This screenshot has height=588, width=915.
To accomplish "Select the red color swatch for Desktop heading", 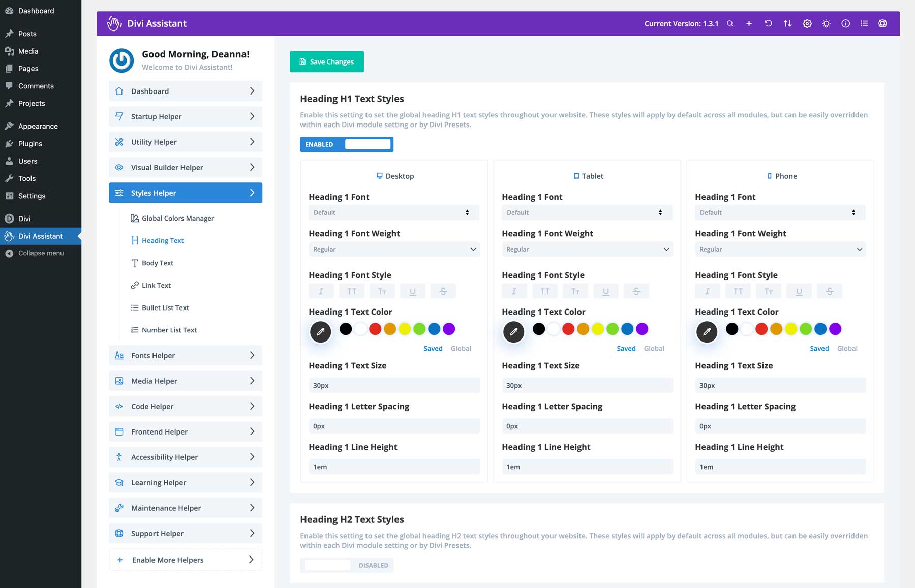I will coord(375,329).
